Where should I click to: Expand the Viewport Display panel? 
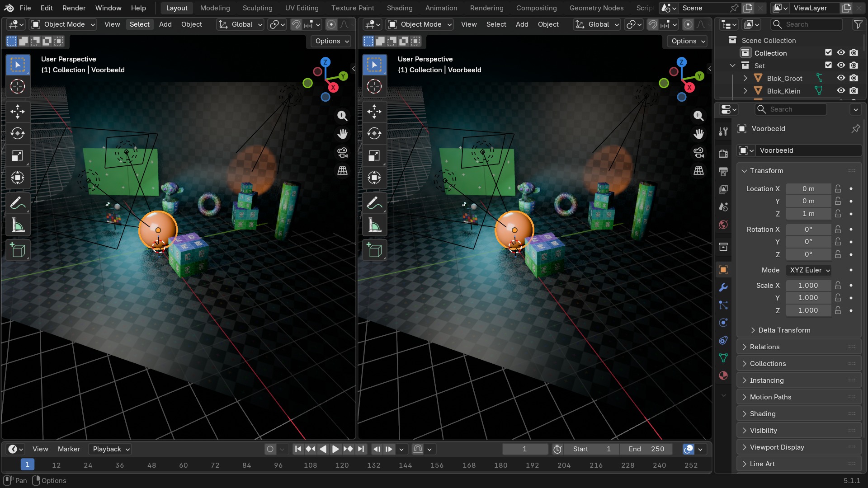pyautogui.click(x=799, y=447)
